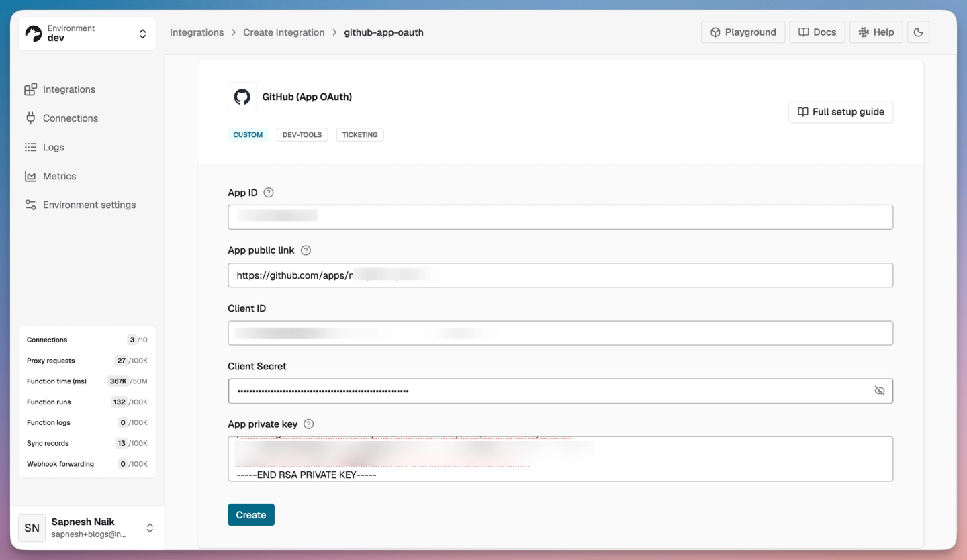967x560 pixels.
Task: Click github-app-oauth breadcrumb text
Action: [383, 32]
